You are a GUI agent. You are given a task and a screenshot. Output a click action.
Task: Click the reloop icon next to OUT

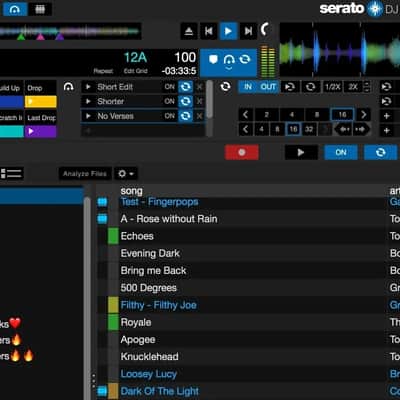(x=290, y=87)
